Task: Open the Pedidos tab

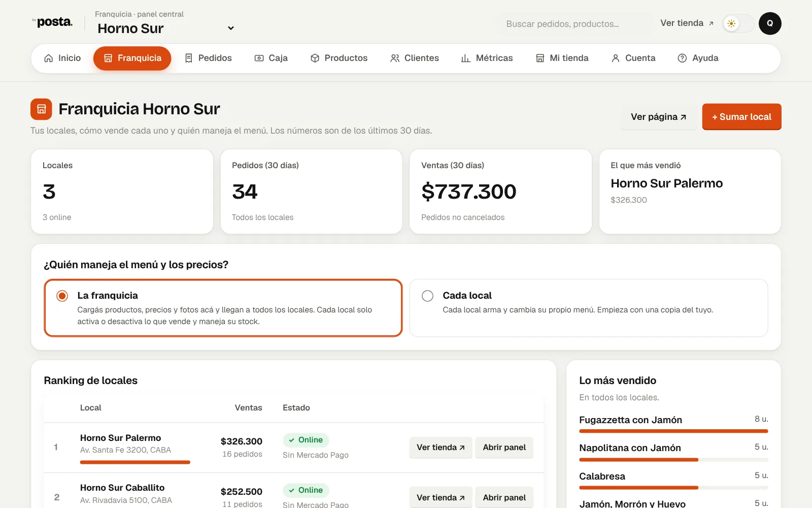Action: [x=208, y=58]
